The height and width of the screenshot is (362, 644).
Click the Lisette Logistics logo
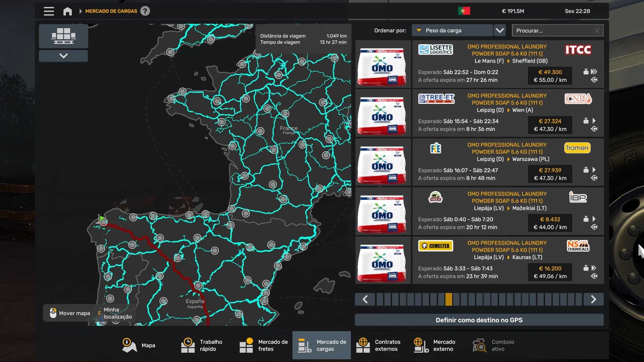pos(435,50)
